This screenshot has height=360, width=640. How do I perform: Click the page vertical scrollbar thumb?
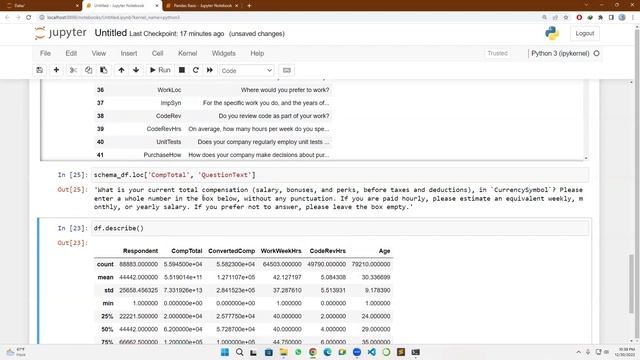pyautogui.click(x=631, y=284)
